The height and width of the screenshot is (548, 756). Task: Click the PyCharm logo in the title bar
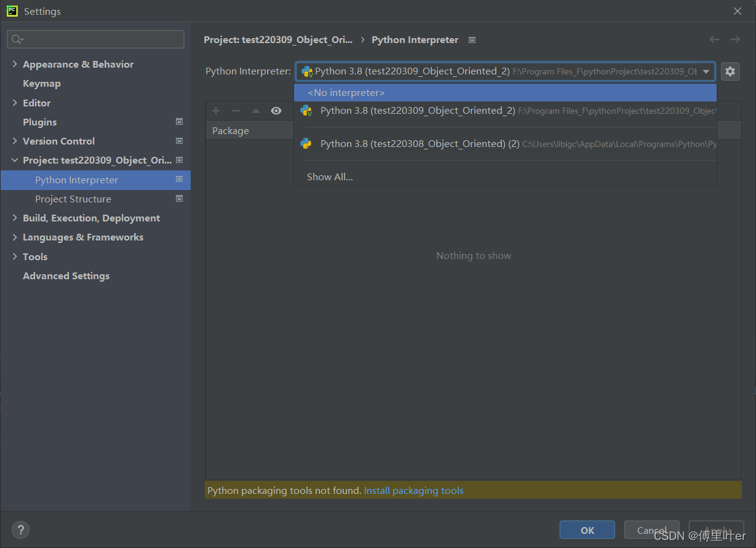coord(12,11)
